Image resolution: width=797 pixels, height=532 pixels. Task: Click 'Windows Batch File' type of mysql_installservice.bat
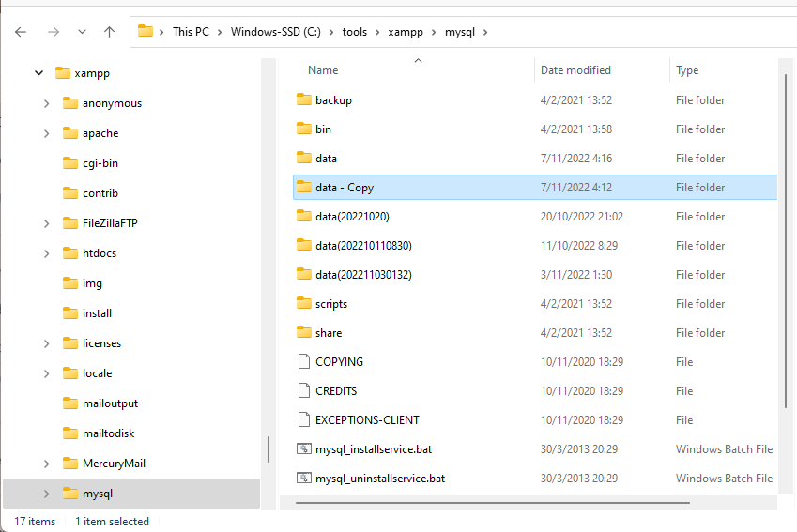pyautogui.click(x=724, y=449)
